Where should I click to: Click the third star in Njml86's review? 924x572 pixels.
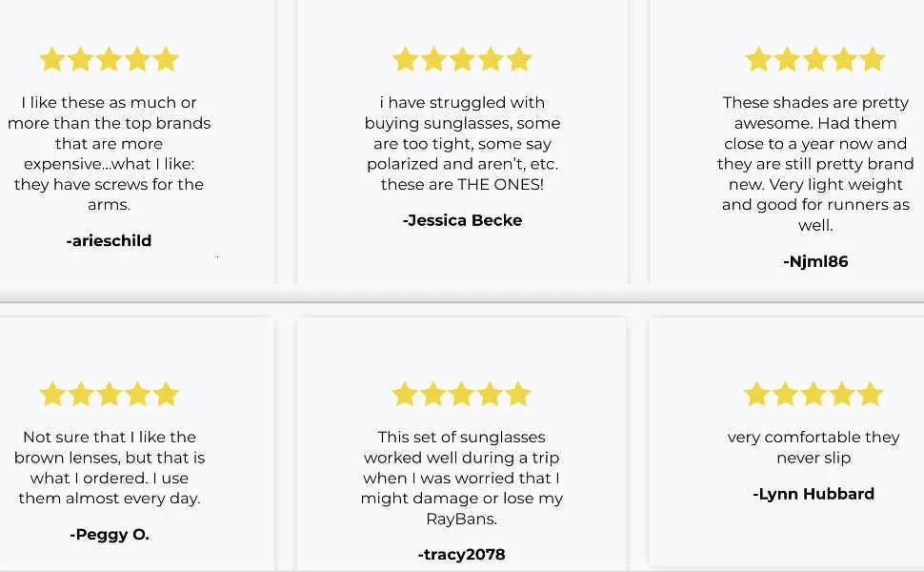pos(815,60)
